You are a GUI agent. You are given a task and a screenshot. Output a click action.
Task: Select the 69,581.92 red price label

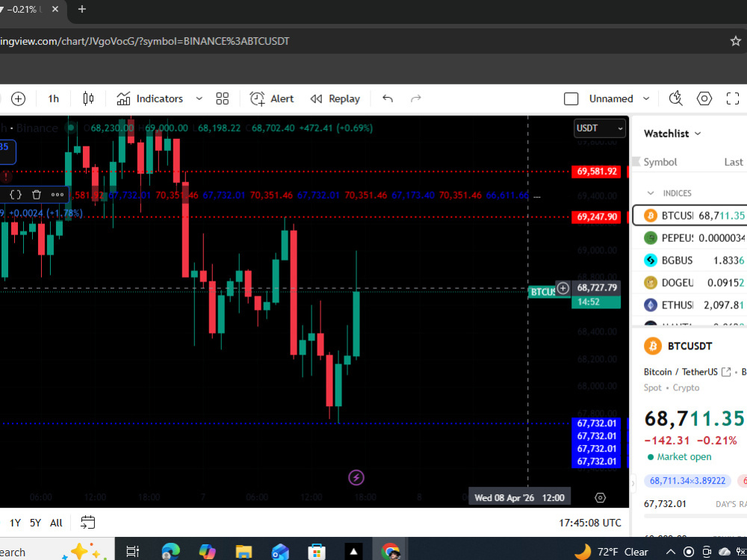(x=596, y=172)
